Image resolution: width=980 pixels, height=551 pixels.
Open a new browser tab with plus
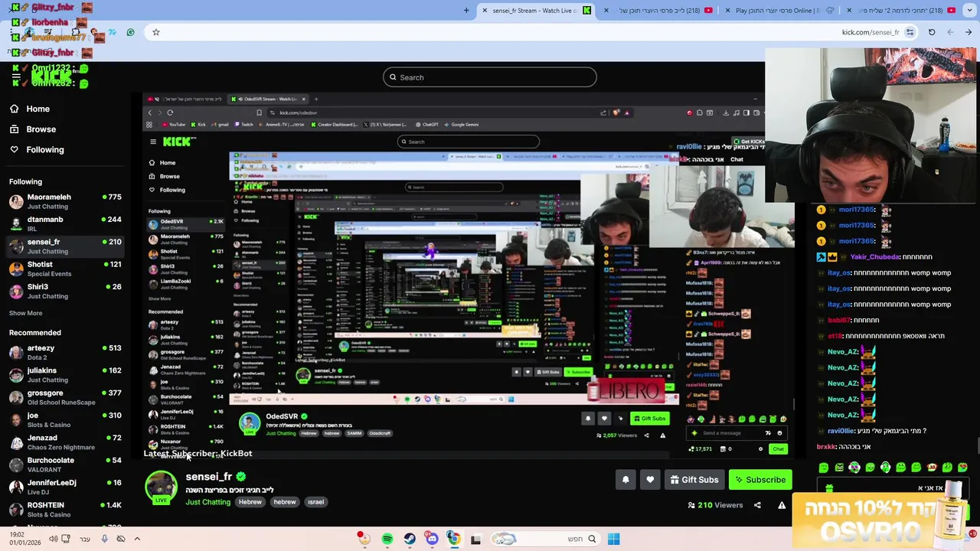[x=466, y=11]
